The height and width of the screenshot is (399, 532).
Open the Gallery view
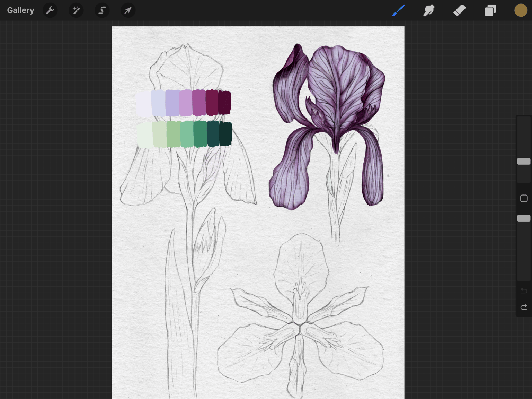tap(20, 10)
